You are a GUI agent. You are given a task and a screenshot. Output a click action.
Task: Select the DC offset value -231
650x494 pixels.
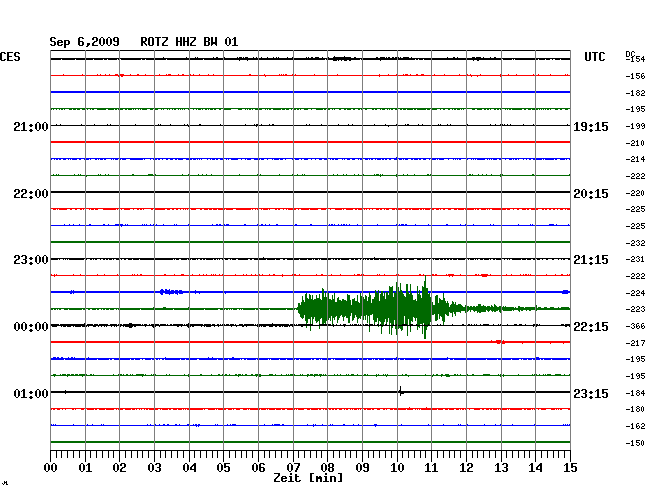(635, 259)
